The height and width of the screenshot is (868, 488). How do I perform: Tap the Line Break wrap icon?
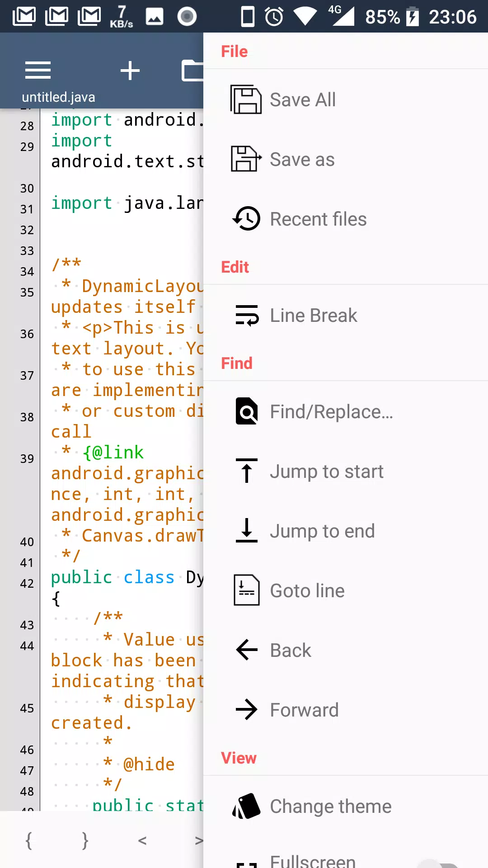pos(247,315)
